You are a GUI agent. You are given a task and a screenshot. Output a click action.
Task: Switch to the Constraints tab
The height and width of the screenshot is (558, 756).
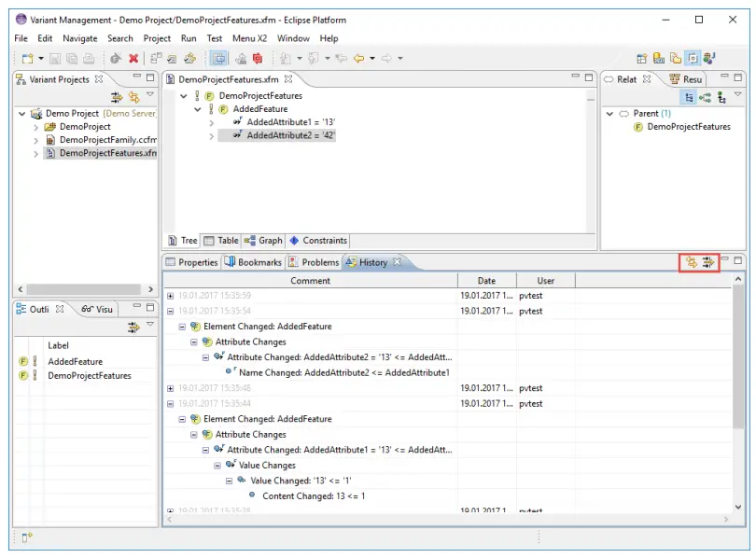(318, 241)
